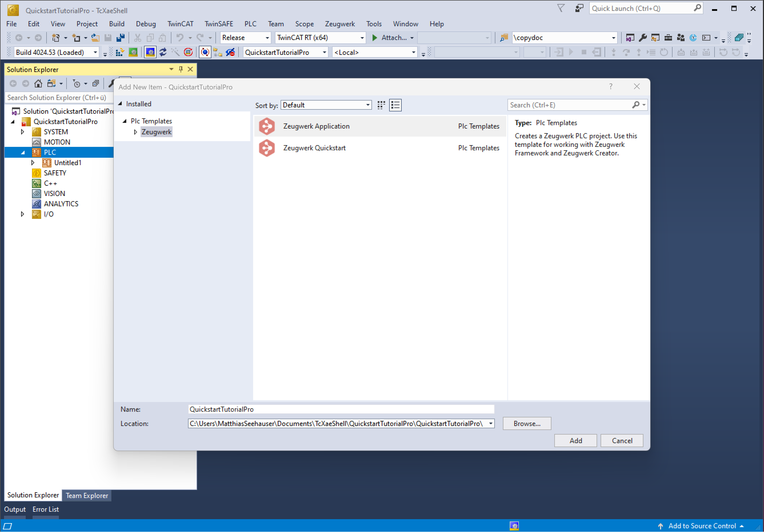The image size is (764, 532).
Task: Expand the I/O node in Solution Explorer
Action: click(22, 214)
